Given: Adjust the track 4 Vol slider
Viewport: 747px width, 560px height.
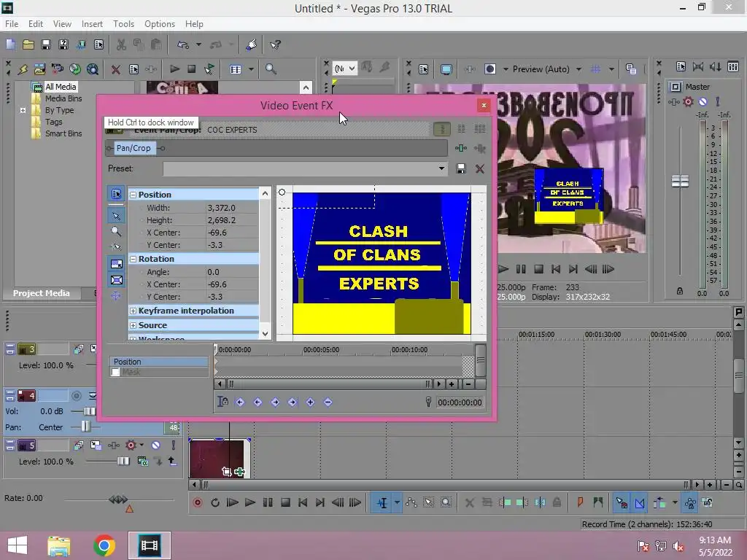Looking at the screenshot, I should tap(89, 411).
